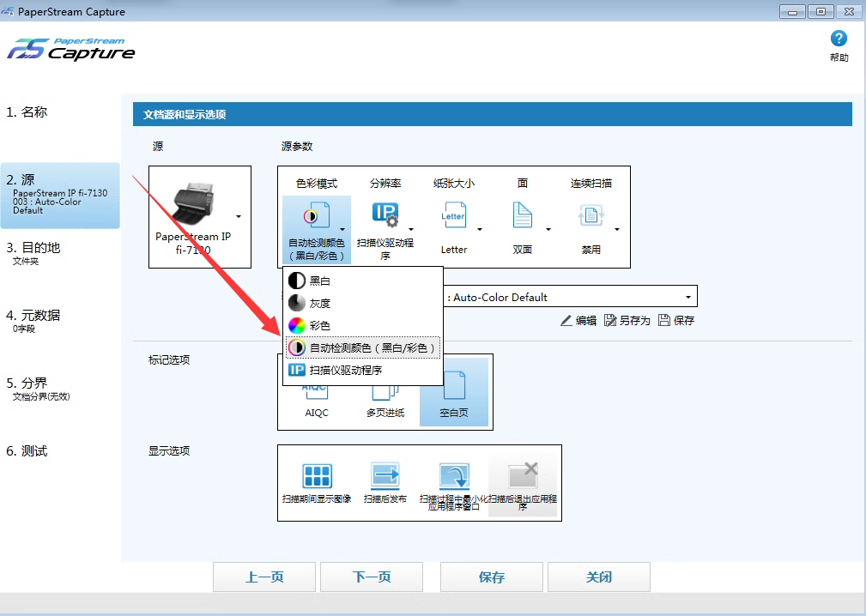Click the resolution IP driver icon
866x616 pixels.
(385, 215)
